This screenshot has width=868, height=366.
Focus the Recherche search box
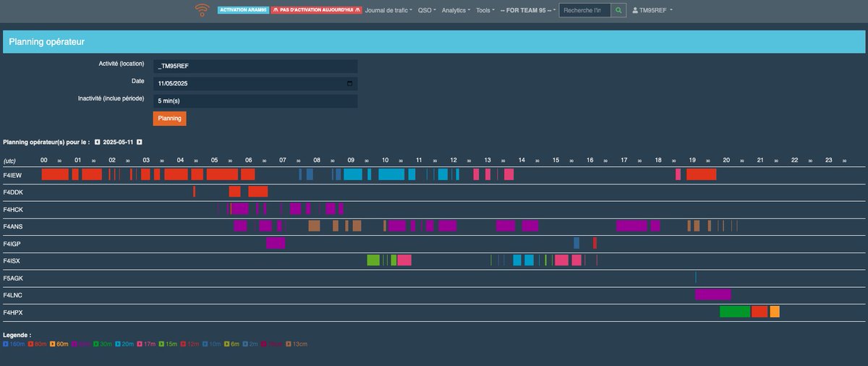tap(585, 10)
